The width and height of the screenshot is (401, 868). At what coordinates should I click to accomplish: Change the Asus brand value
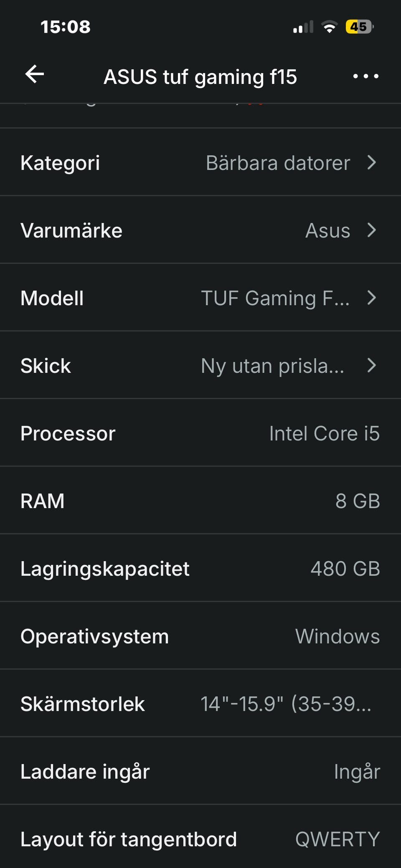[x=327, y=230]
